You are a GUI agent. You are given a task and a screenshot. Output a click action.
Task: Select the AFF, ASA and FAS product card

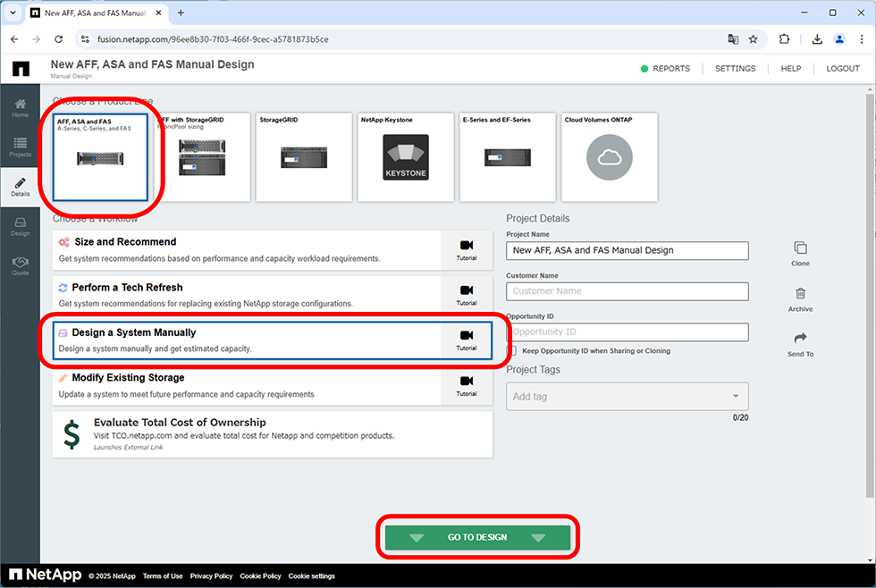point(100,157)
